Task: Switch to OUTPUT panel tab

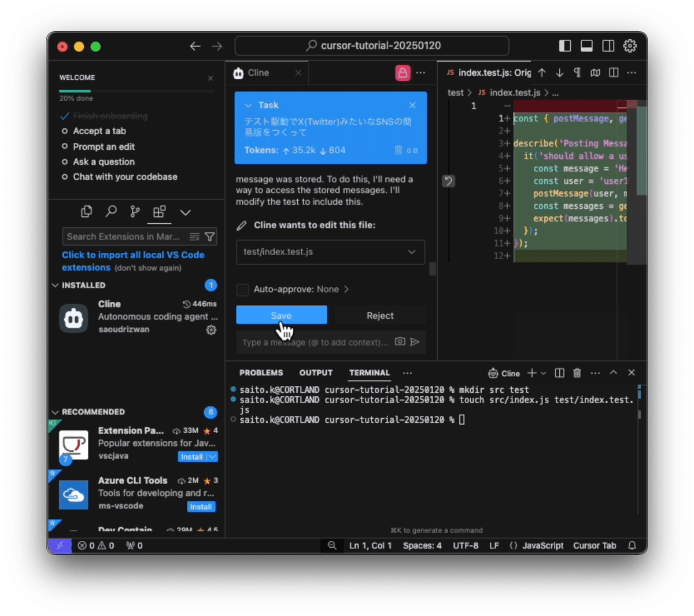Action: pos(316,373)
